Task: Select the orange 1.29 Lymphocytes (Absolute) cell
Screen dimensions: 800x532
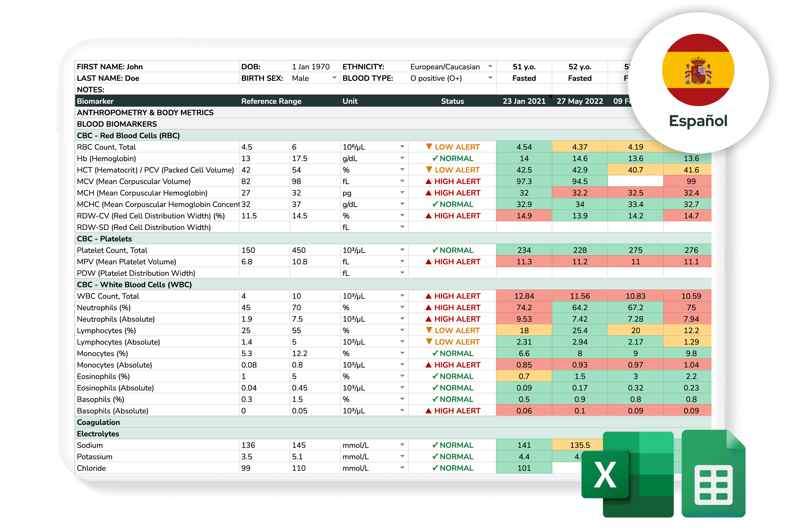Action: pyautogui.click(x=687, y=342)
